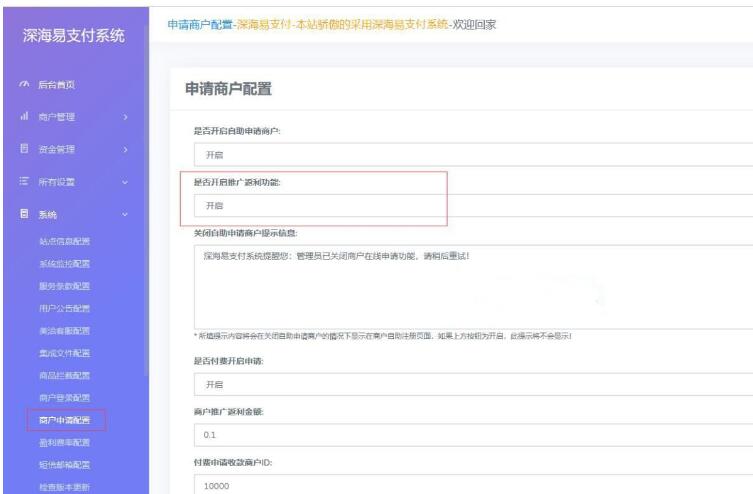Open the 是否开启自助申请商户 dropdown
This screenshot has width=753, height=494.
(473, 155)
